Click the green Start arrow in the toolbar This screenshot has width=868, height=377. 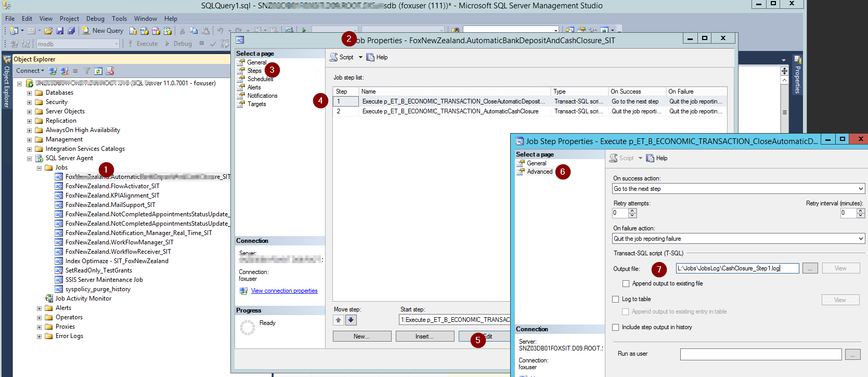point(304,31)
